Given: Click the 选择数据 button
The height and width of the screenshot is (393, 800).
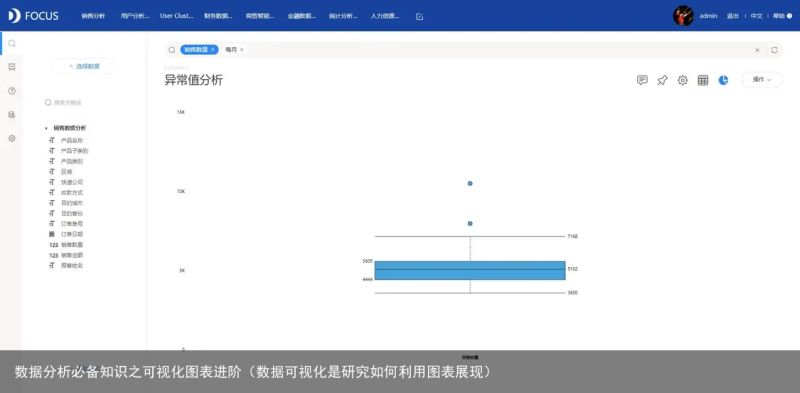Looking at the screenshot, I should click(84, 66).
